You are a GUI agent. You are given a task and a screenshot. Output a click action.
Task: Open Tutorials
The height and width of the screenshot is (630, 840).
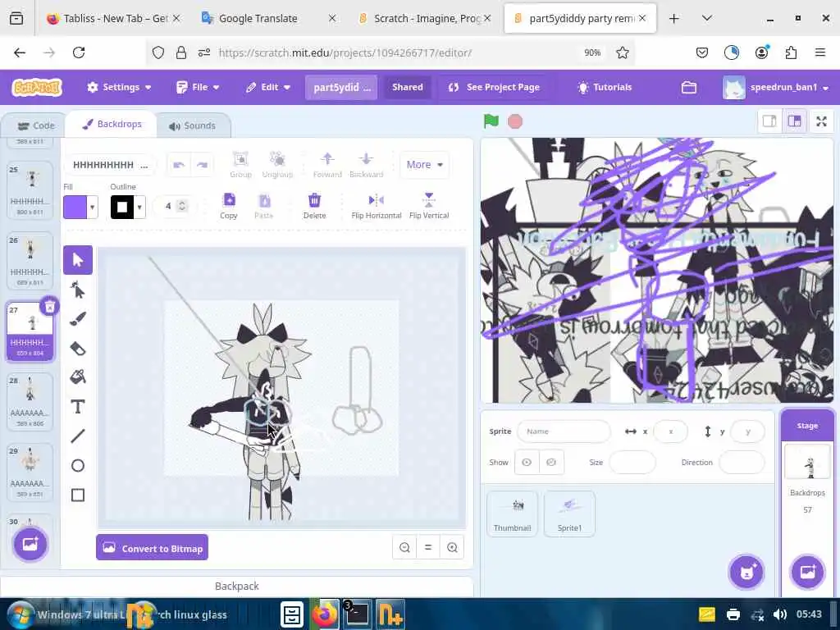(605, 87)
